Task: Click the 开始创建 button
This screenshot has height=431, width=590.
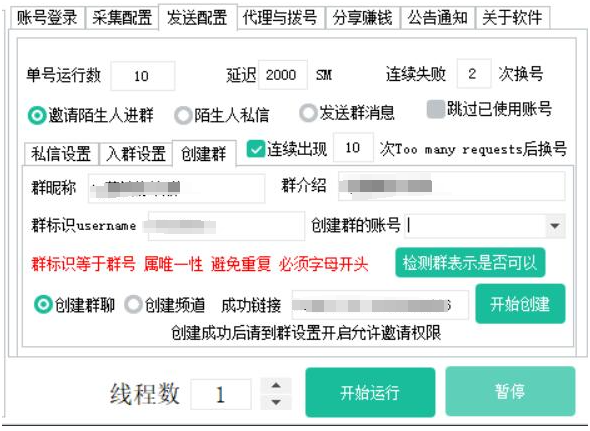Action: pos(520,304)
